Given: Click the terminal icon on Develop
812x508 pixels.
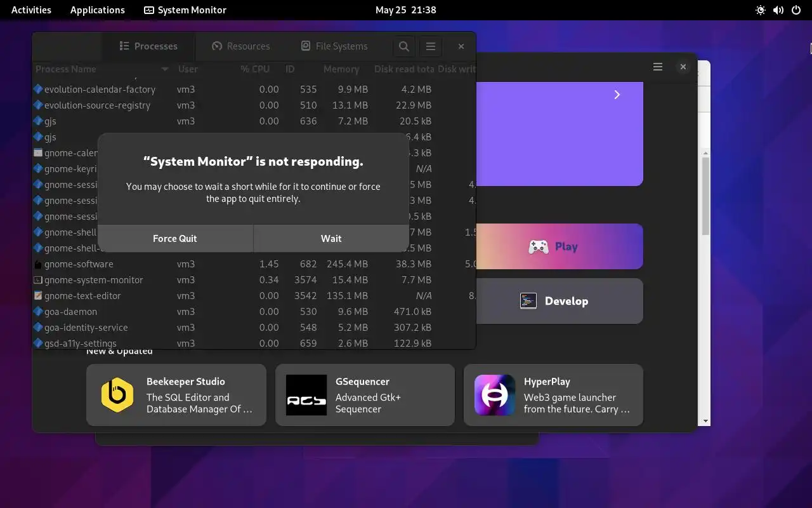Looking at the screenshot, I should 528,301.
